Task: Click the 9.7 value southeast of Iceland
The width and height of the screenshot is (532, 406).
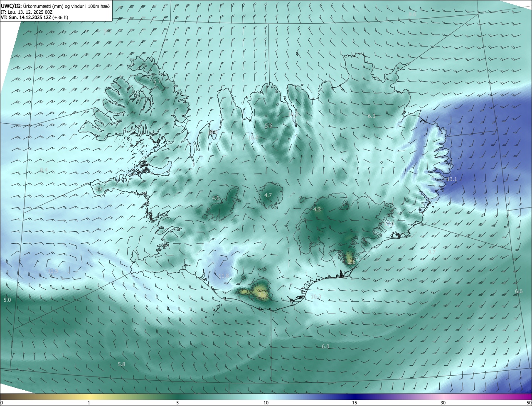Action: [431, 252]
